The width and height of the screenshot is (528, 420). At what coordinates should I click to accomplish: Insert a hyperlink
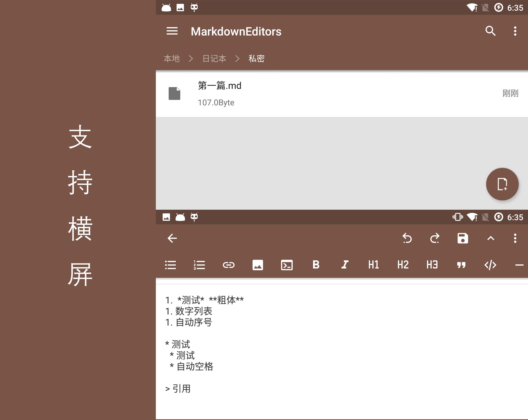coord(229,265)
